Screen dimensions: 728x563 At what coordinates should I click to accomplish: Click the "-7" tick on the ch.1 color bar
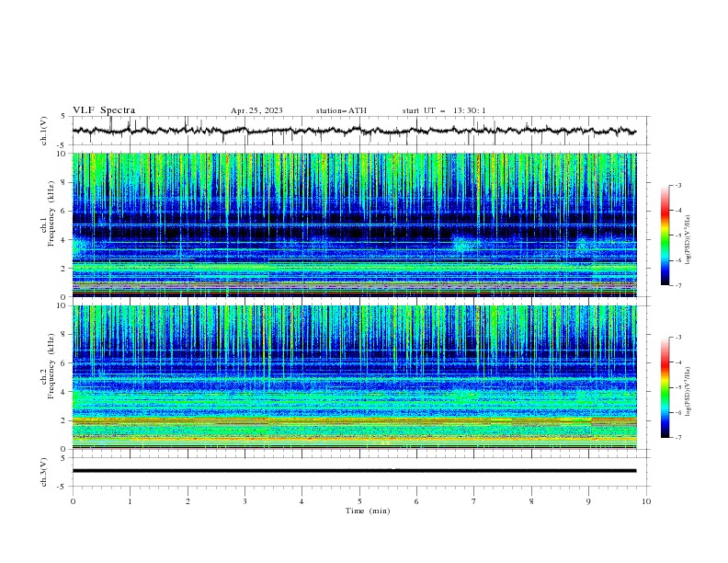pyautogui.click(x=677, y=286)
